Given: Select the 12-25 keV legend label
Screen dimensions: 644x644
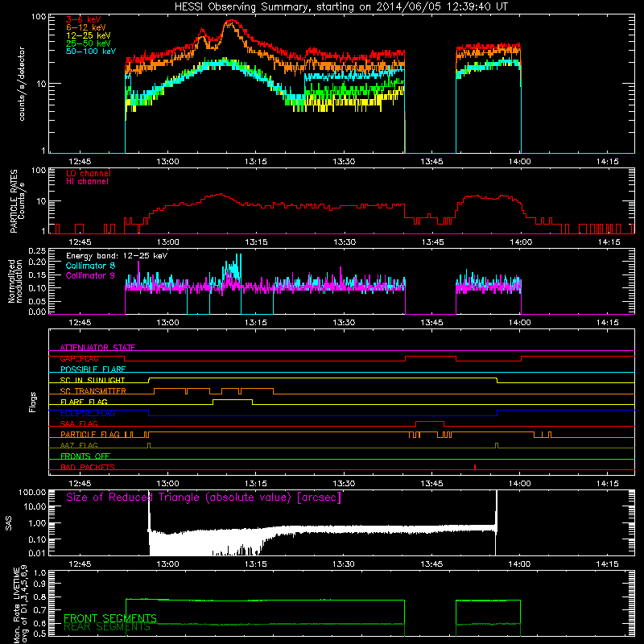Looking at the screenshot, I should (89, 35).
